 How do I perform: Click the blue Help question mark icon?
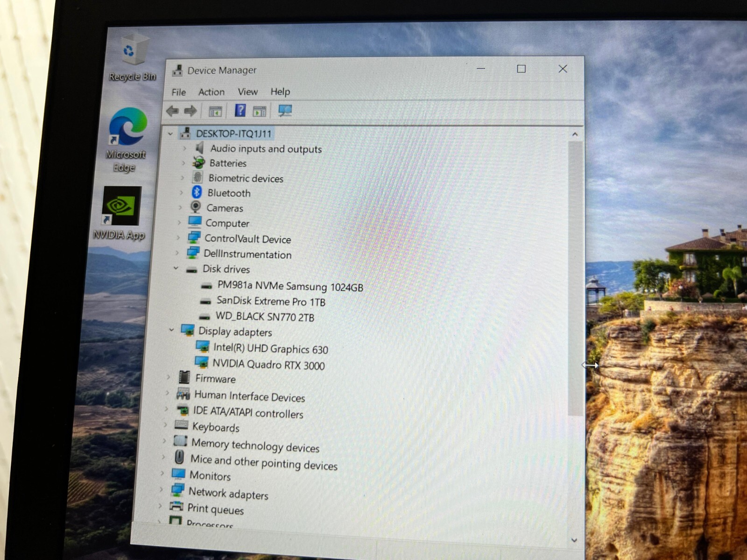pos(240,111)
